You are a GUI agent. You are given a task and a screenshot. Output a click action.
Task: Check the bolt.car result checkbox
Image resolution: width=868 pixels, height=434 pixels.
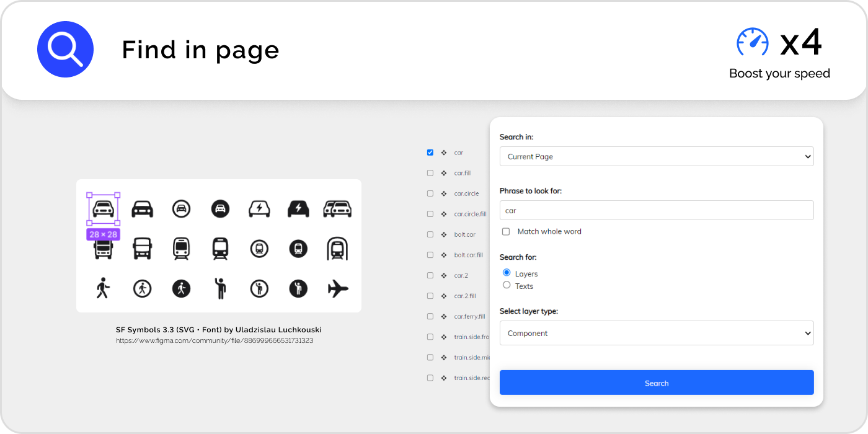[430, 234]
